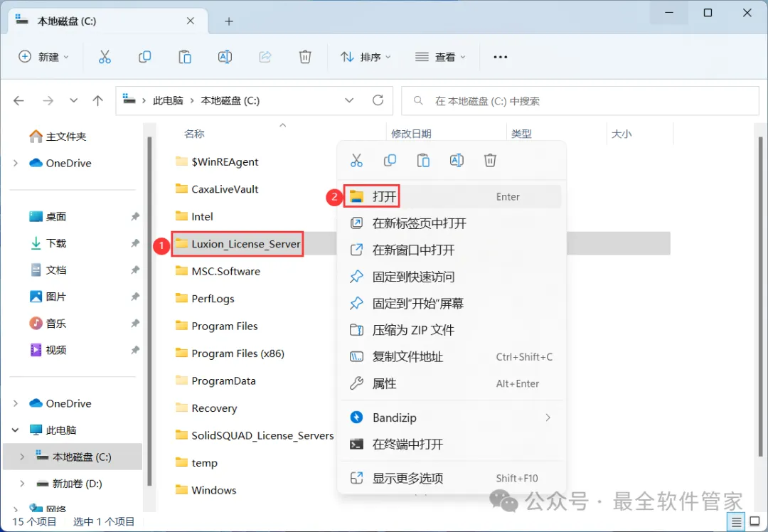The width and height of the screenshot is (768, 532).
Task: Open the 排序 sort dropdown
Action: (x=366, y=57)
